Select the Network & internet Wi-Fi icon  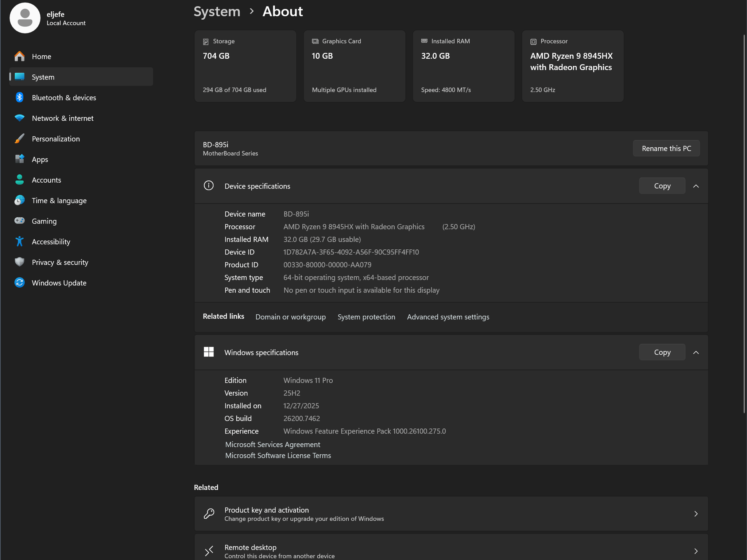click(20, 118)
